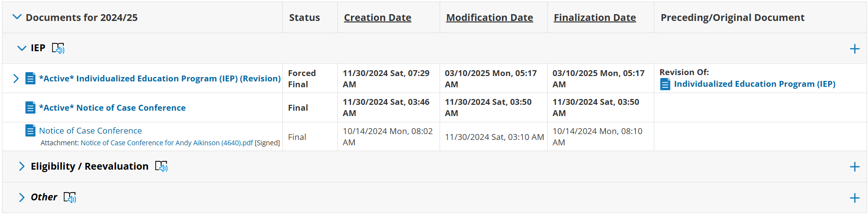
Task: Expand the Other section
Action: tap(21, 197)
